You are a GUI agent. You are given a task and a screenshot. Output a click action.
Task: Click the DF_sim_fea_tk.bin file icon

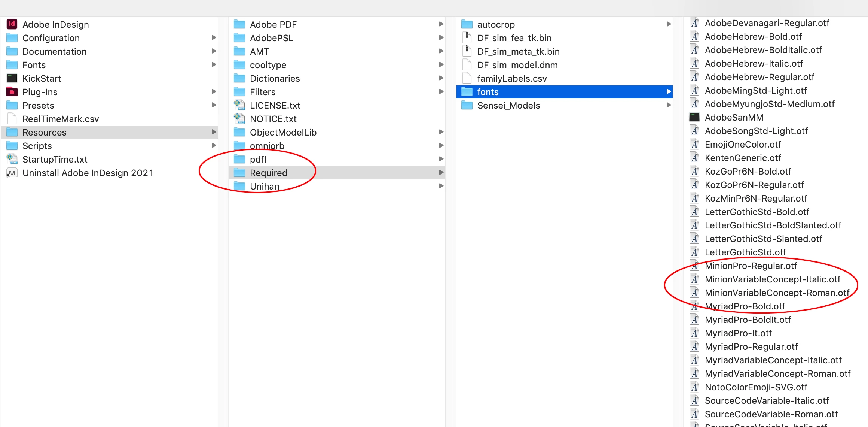(x=467, y=38)
